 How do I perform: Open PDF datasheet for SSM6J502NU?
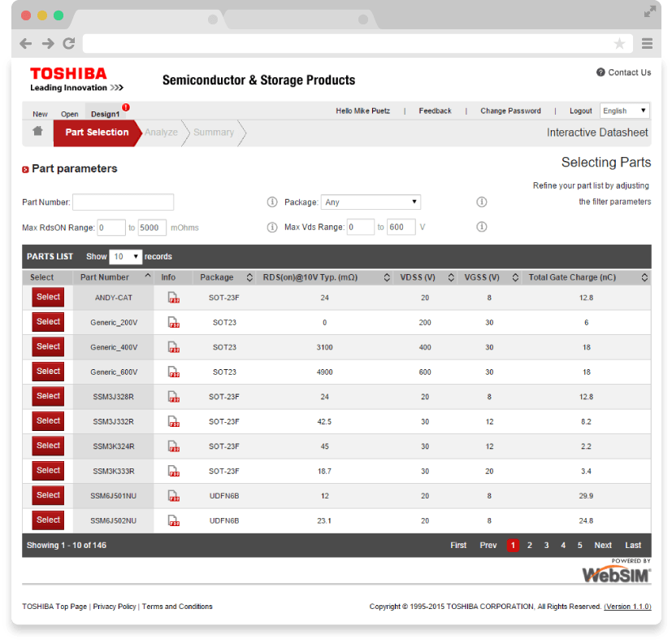[174, 520]
